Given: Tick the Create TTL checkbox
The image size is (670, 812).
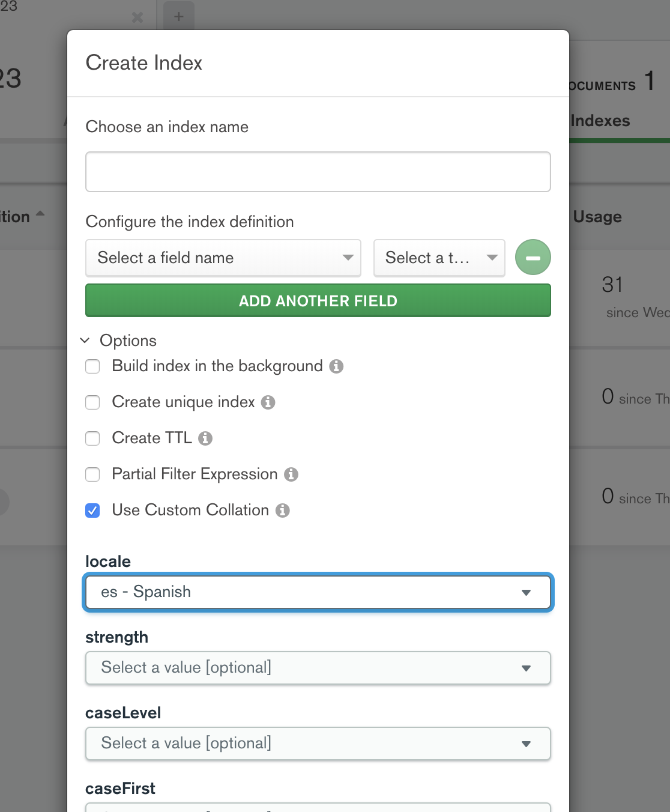Looking at the screenshot, I should click(x=92, y=438).
